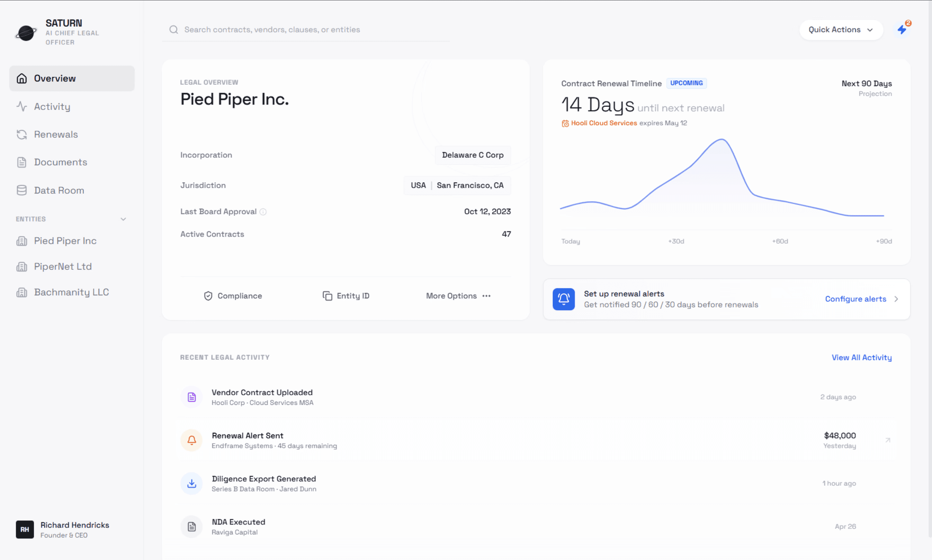Click the lightning bolt notifications icon
The image size is (932, 560).
pos(902,30)
